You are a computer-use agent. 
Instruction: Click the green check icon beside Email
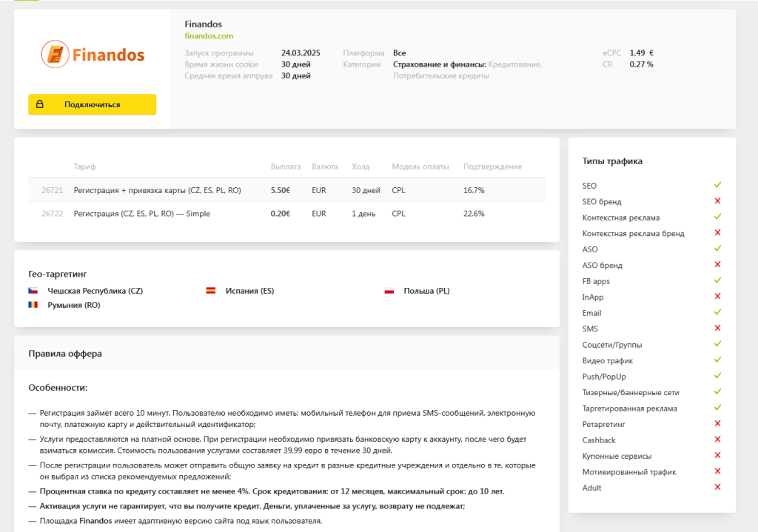point(717,312)
